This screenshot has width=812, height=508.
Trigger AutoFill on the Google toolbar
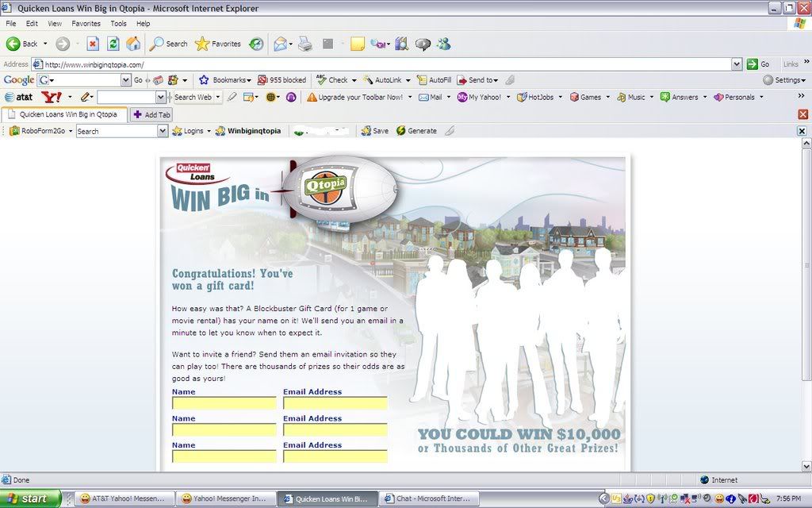point(434,80)
